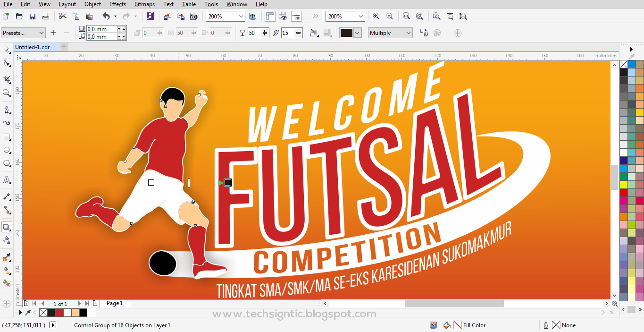Toggle snapping from the standard toolbar
Image resolution: width=644 pixels, height=332 pixels.
[297, 16]
